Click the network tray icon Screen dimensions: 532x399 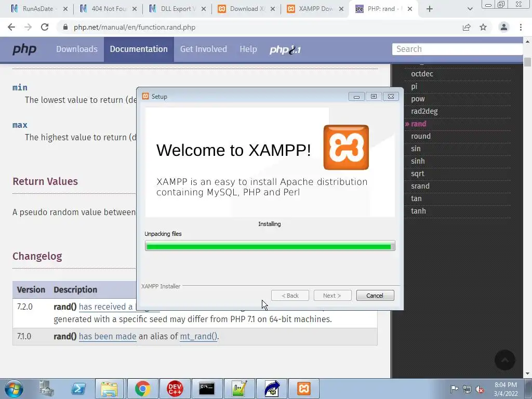click(467, 389)
